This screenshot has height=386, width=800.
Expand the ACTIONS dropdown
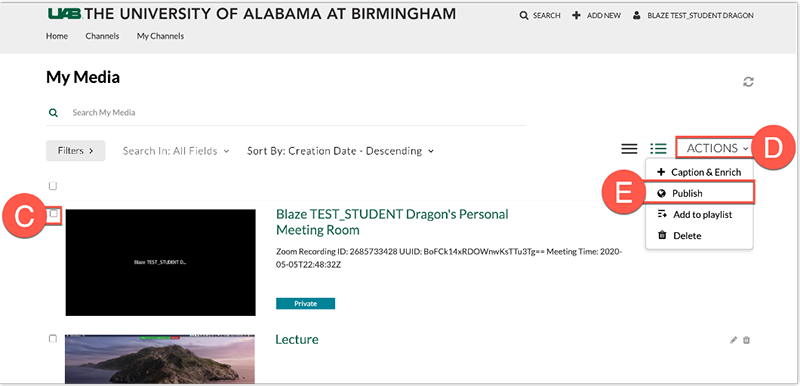pos(717,148)
